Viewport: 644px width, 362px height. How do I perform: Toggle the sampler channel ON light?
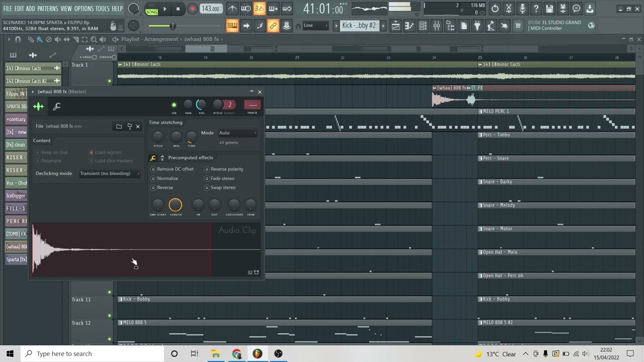174,105
